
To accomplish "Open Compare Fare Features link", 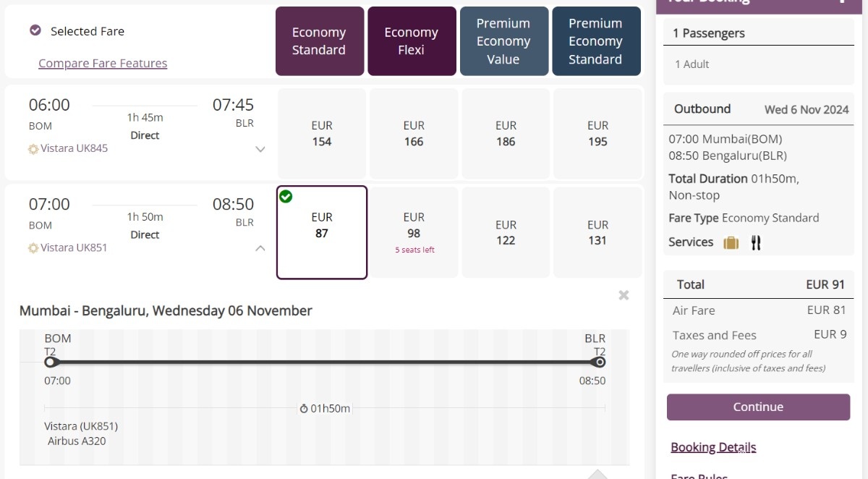I will pos(103,64).
